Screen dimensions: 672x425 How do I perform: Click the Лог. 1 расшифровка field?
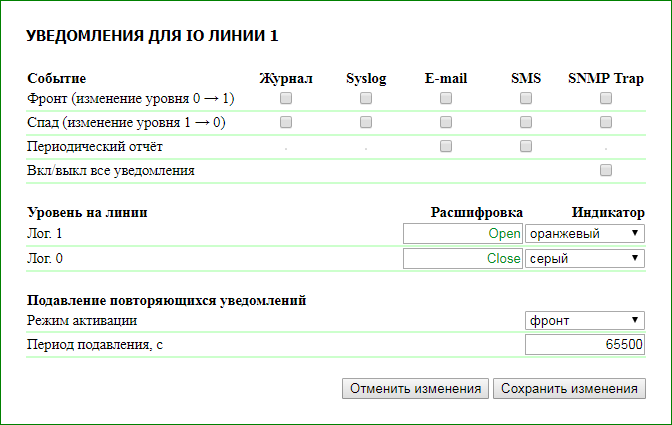463,233
